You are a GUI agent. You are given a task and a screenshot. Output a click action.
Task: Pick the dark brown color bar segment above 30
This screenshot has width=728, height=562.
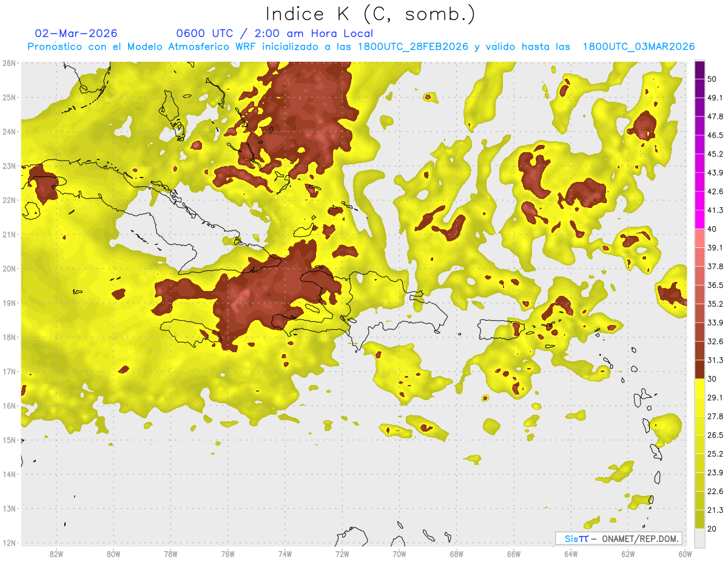pyautogui.click(x=700, y=369)
